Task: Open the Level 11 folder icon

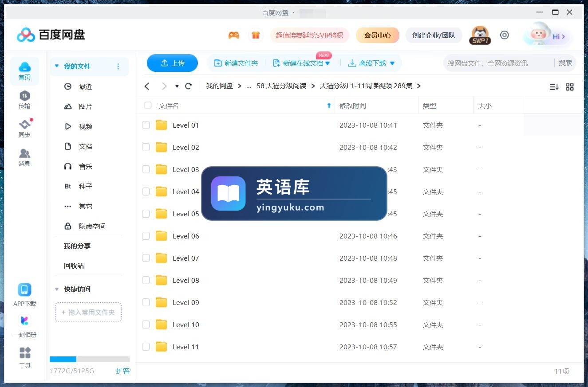Action: click(161, 347)
